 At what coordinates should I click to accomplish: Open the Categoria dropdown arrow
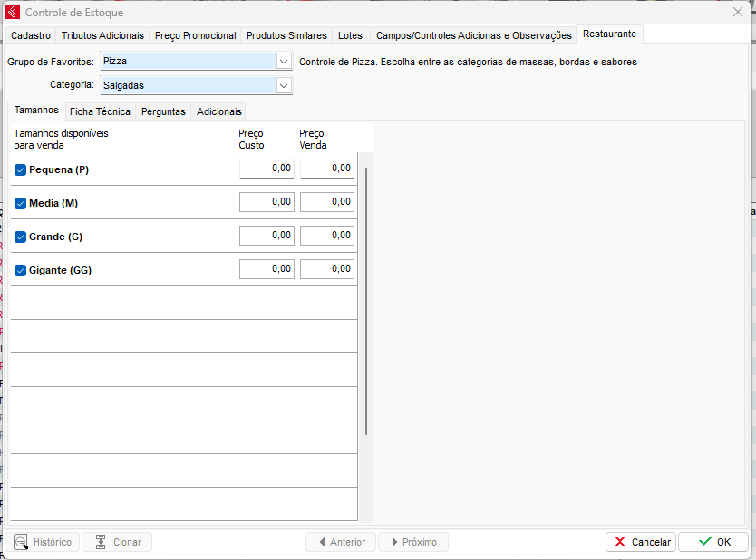[284, 85]
